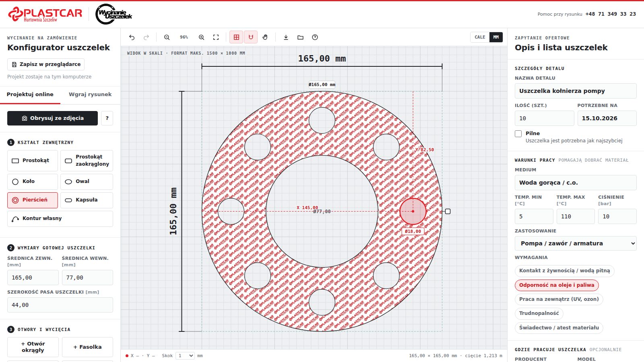644x362 pixels.
Task: Select the Pierścień shape
Action: (33, 200)
